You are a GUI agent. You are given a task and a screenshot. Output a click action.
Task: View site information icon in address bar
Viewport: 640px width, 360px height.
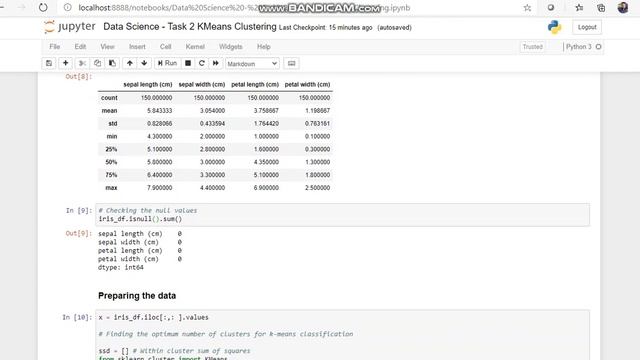pyautogui.click(x=68, y=7)
